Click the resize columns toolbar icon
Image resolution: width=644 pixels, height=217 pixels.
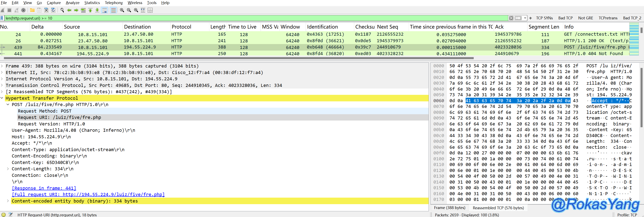[143, 10]
